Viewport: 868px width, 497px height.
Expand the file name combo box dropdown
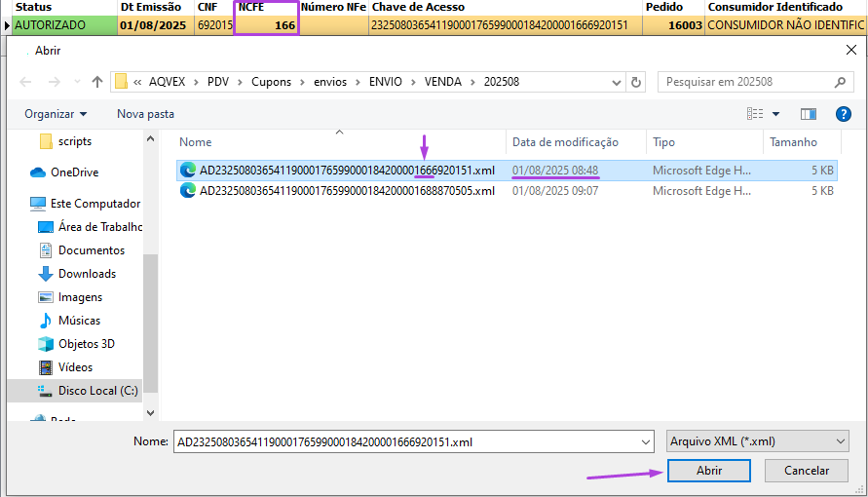(x=645, y=441)
